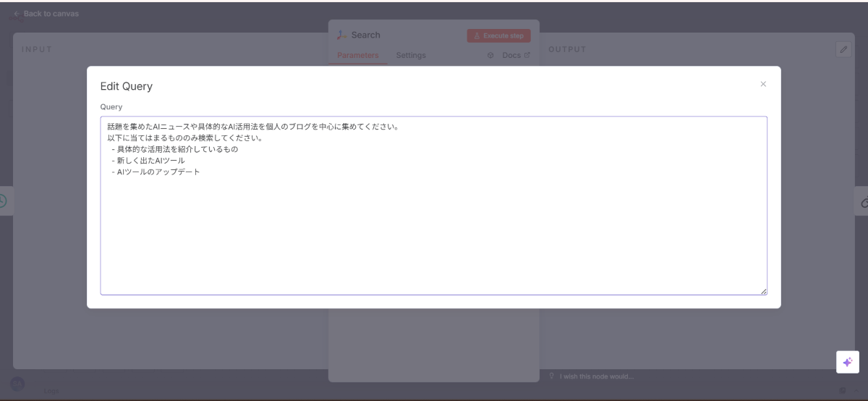The image size is (868, 401).
Task: Click the Back to canvas arrow
Action: (x=16, y=14)
